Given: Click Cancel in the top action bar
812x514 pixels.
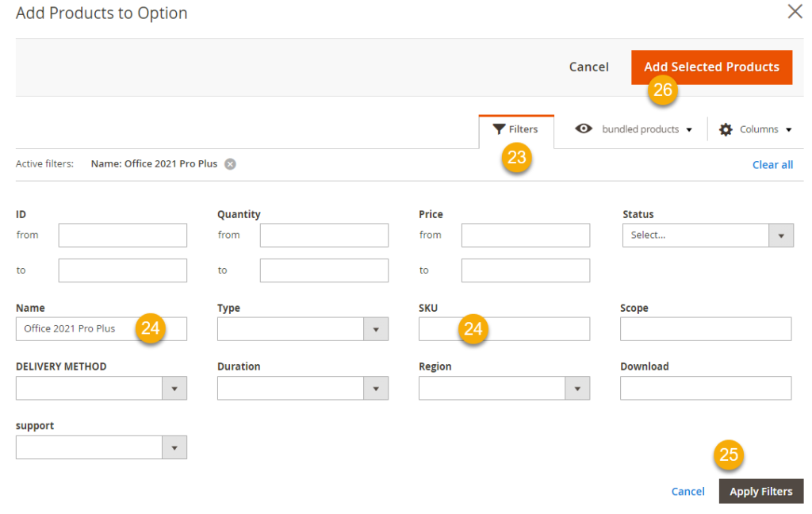Looking at the screenshot, I should pos(588,67).
